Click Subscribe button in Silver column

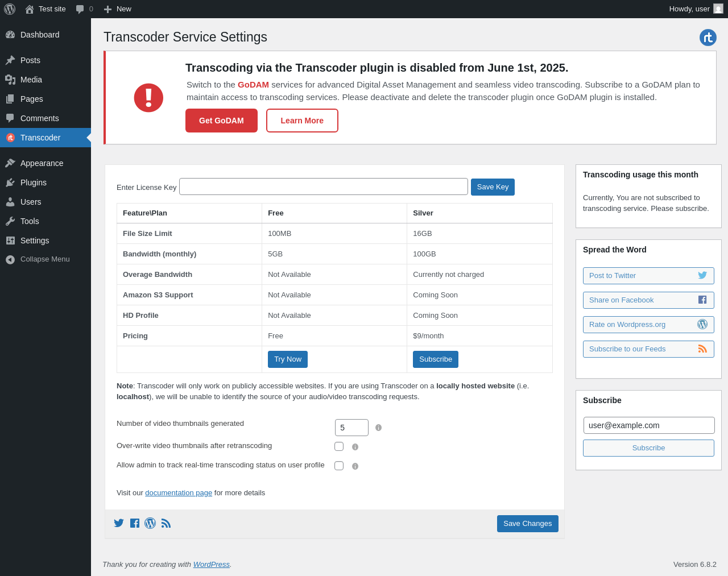point(436,359)
